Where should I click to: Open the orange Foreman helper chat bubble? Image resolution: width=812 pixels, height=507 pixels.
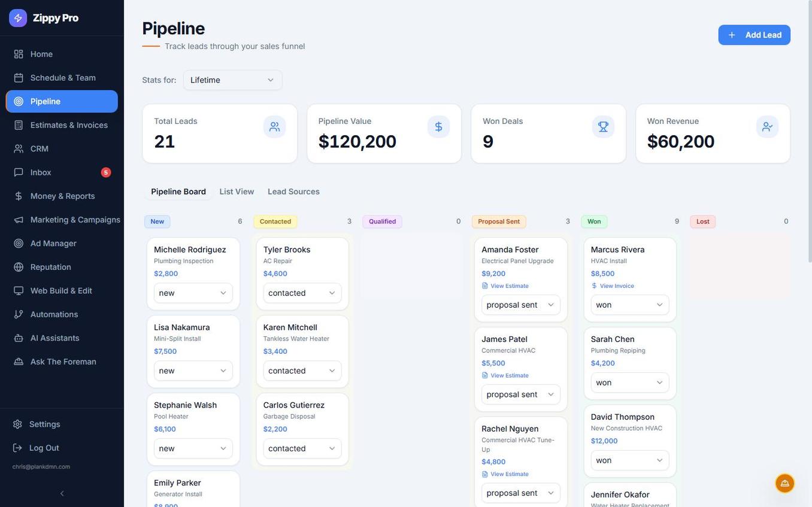784,483
